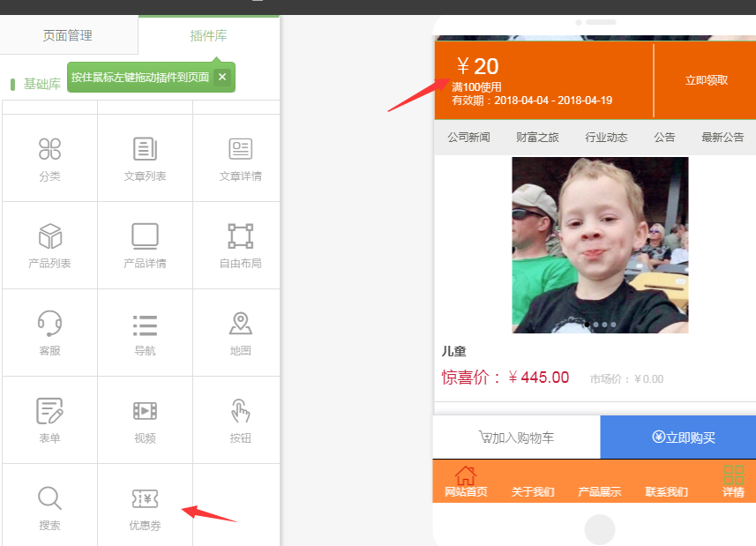
Task: Open 网站首页 in the bottom navigation
Action: [466, 482]
